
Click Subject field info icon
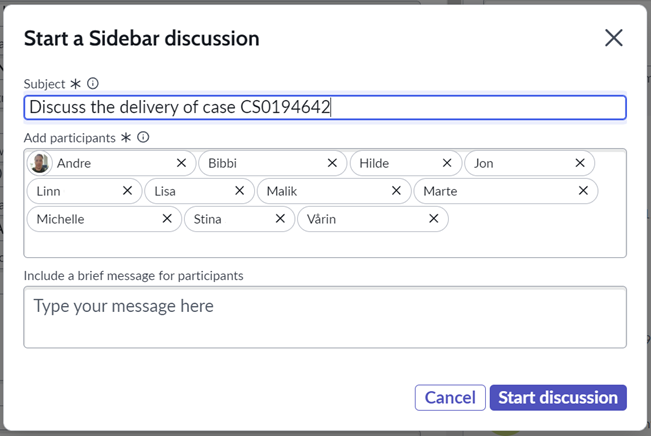93,84
